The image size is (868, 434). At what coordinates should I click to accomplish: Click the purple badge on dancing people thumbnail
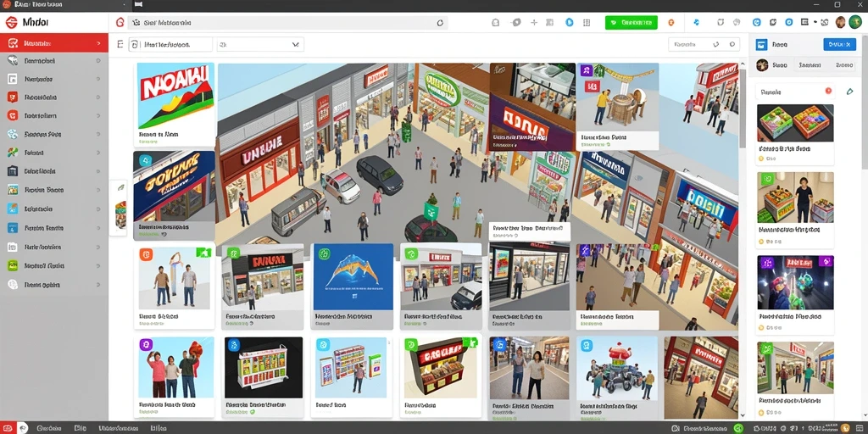pos(146,345)
